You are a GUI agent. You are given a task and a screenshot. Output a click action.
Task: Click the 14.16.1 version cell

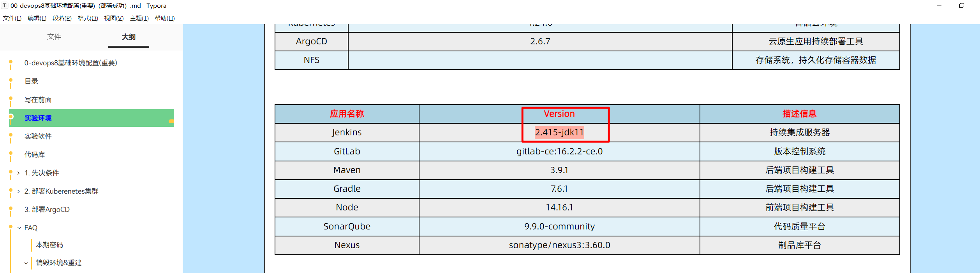pyautogui.click(x=559, y=207)
